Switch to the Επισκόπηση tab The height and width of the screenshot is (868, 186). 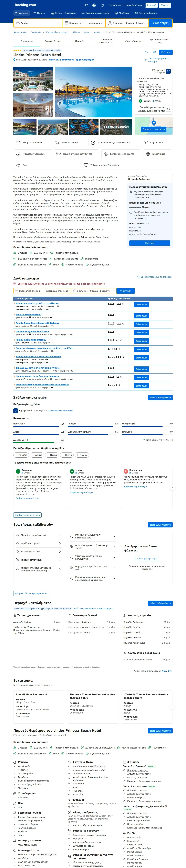(x=27, y=41)
